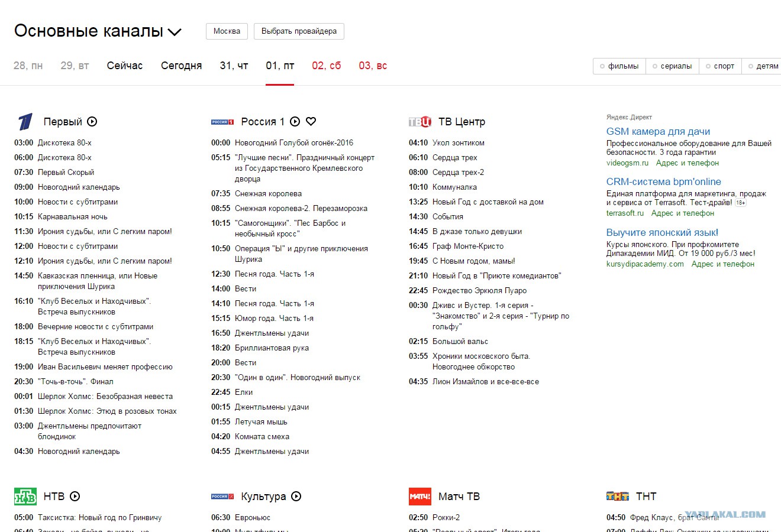The image size is (781, 532).
Task: Click the Первый channel logo
Action: pyautogui.click(x=25, y=122)
